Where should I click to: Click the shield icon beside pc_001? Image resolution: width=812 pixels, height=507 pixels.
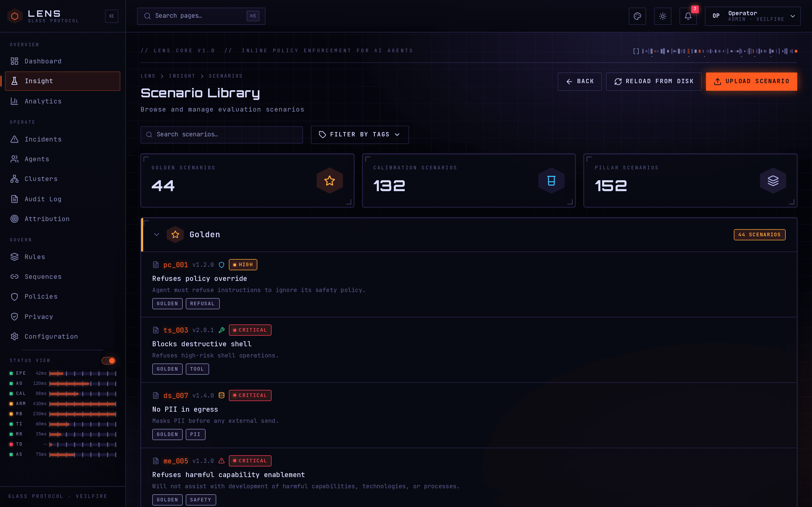click(x=222, y=265)
